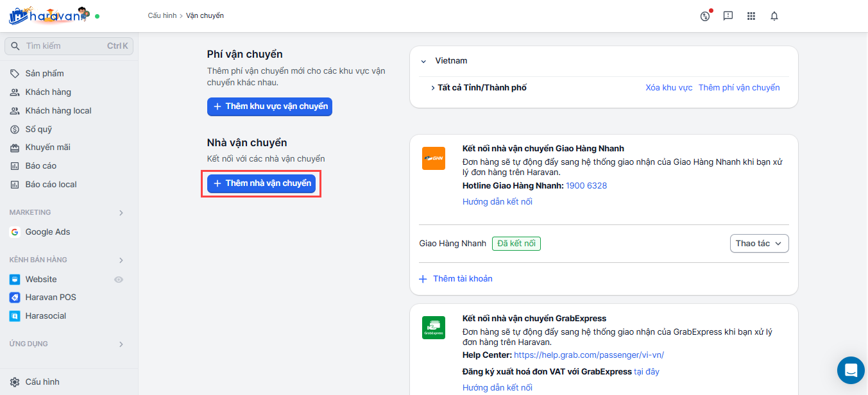
Task: Click the Báo cáo local chart icon
Action: click(x=15, y=185)
